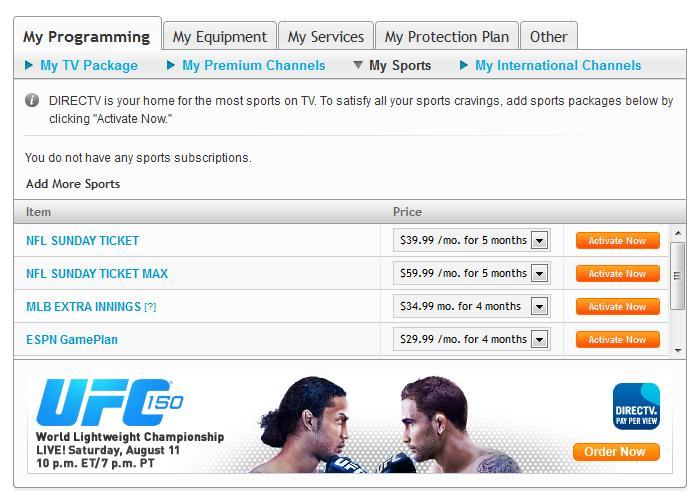This screenshot has width=692, height=494.
Task: Click the MLB Extra Innings help [?] icon
Action: point(150,307)
